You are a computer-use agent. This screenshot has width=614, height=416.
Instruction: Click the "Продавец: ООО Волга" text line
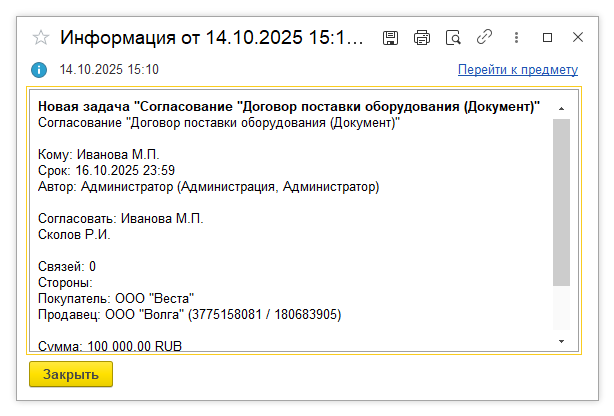pos(190,315)
